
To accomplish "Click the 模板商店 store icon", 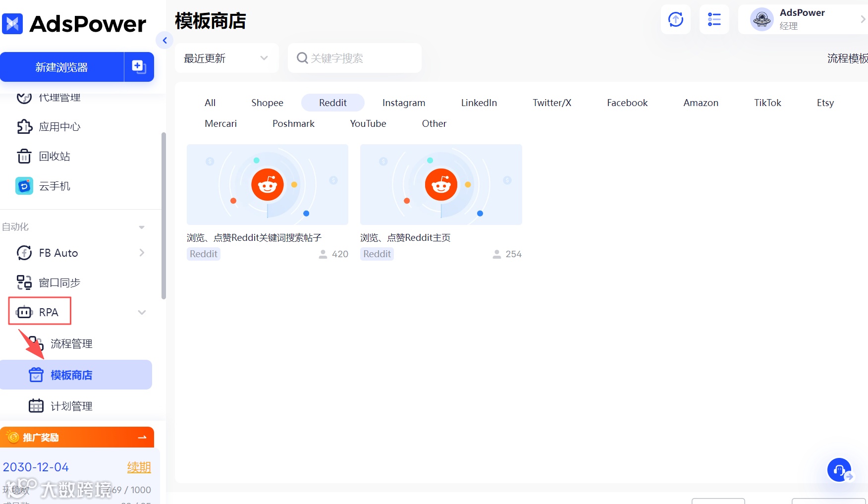I will [36, 375].
